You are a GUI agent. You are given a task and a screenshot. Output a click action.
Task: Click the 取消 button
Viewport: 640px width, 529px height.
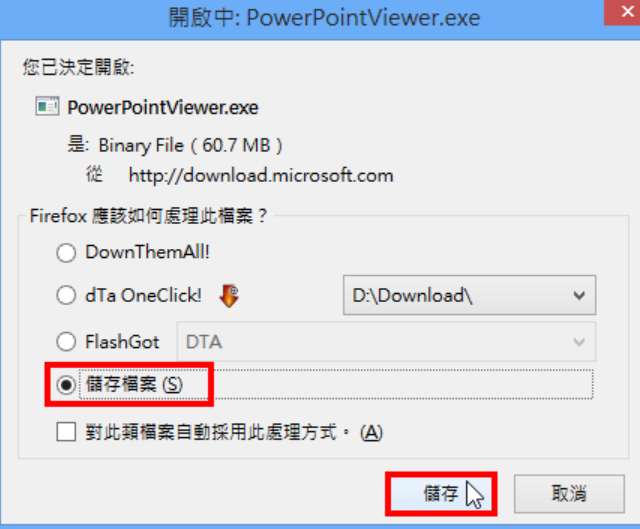(569, 494)
